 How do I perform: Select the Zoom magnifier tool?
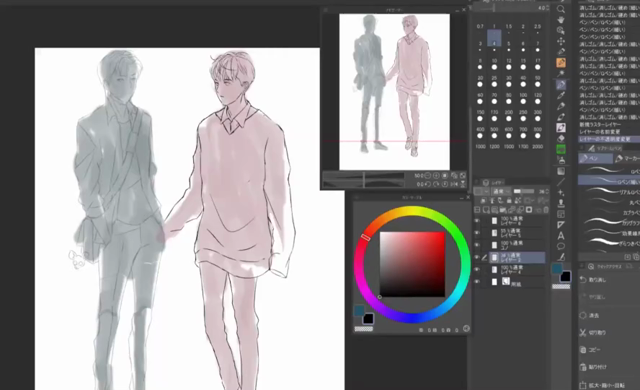561,9
